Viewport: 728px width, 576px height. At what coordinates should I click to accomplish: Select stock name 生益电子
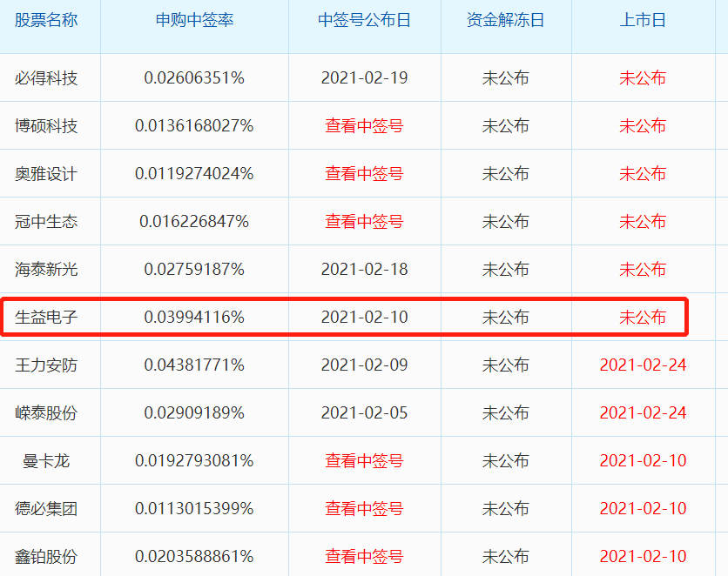pos(46,318)
